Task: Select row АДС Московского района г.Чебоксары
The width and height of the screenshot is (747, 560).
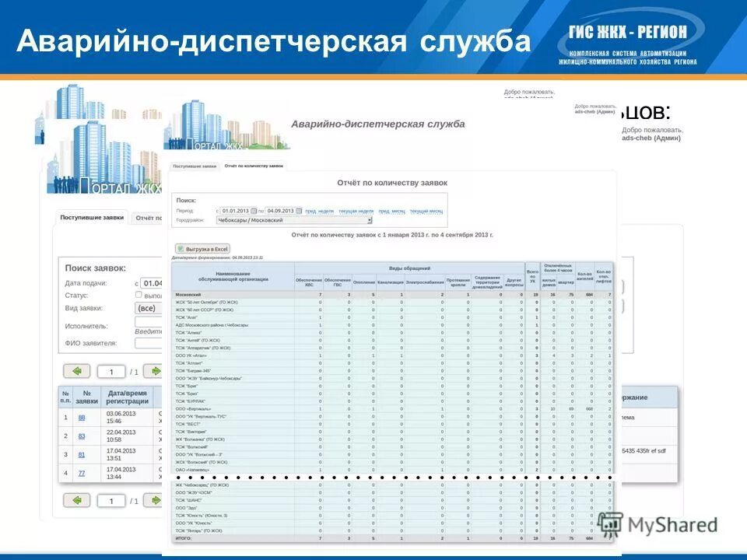Action: pos(392,325)
